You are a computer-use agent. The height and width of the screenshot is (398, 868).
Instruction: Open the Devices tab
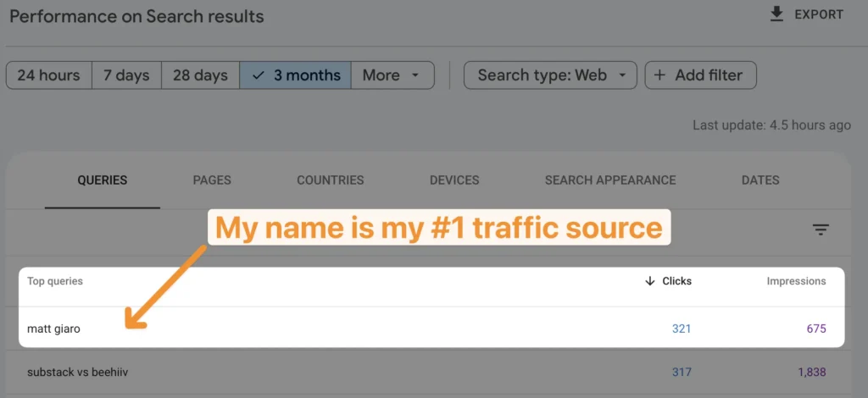pyautogui.click(x=454, y=180)
